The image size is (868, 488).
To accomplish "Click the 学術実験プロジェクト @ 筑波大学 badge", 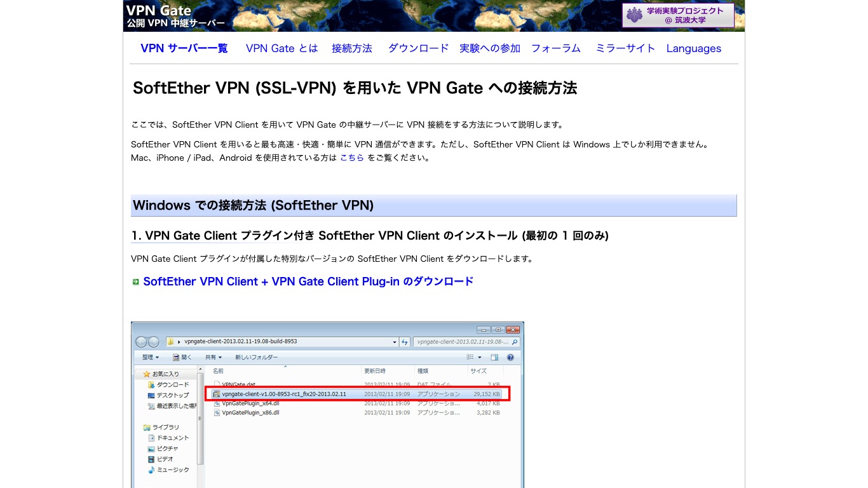I will [678, 15].
